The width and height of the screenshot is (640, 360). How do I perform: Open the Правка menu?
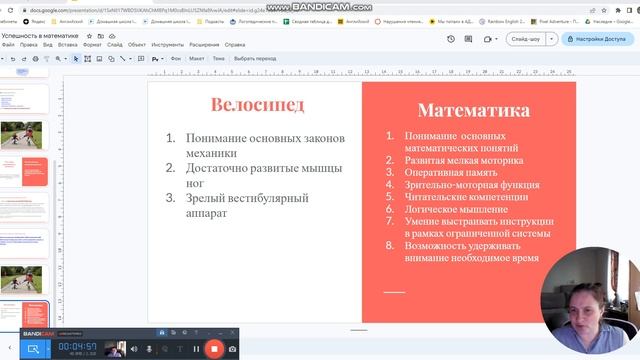29,45
